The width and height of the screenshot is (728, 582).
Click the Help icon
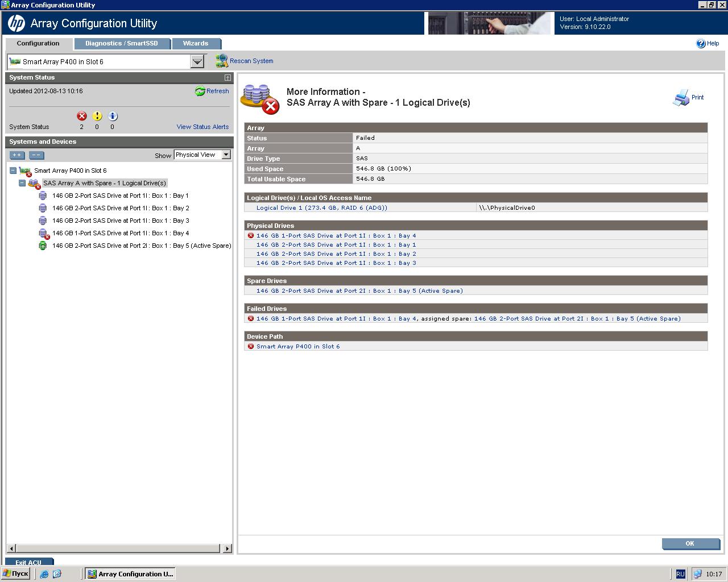click(701, 44)
